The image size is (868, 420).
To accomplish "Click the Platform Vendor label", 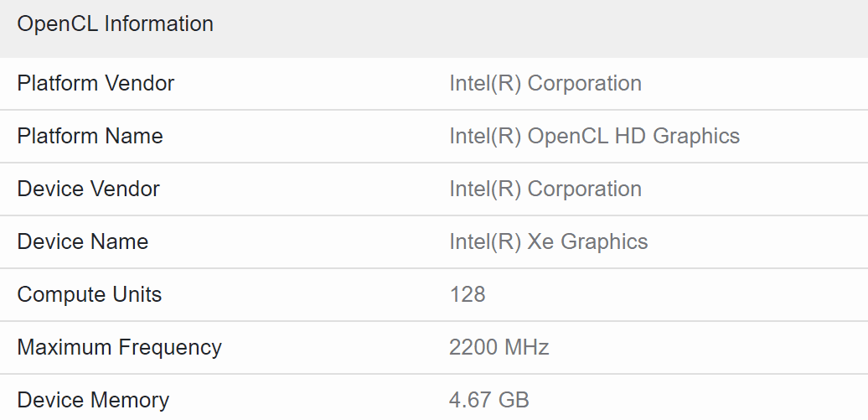I will (x=96, y=84).
